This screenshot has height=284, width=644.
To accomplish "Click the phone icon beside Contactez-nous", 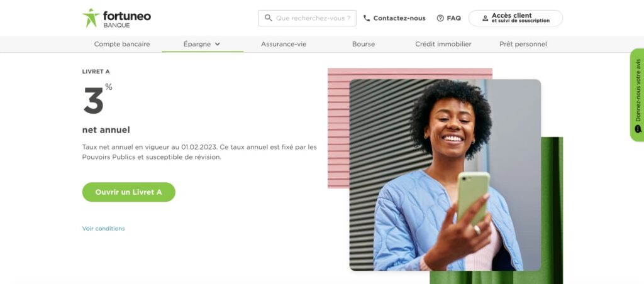I will click(x=367, y=18).
